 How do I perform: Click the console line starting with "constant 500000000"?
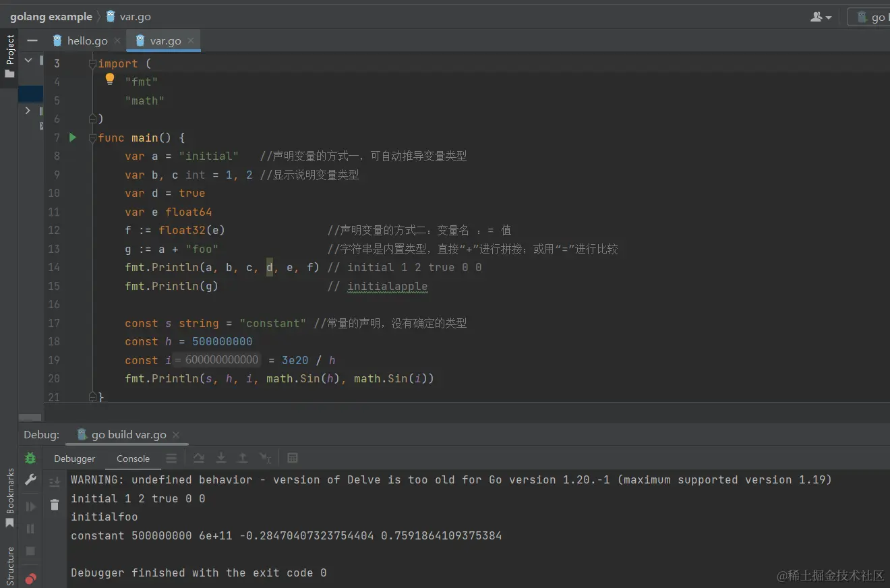coord(287,536)
